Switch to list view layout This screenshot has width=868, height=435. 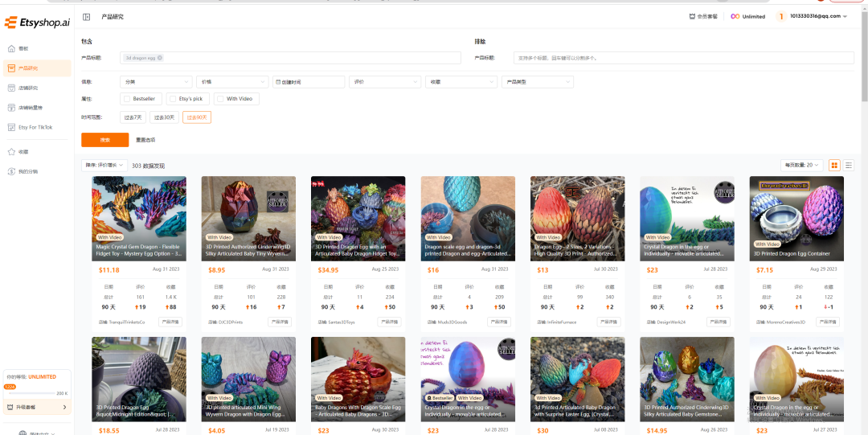coord(849,165)
